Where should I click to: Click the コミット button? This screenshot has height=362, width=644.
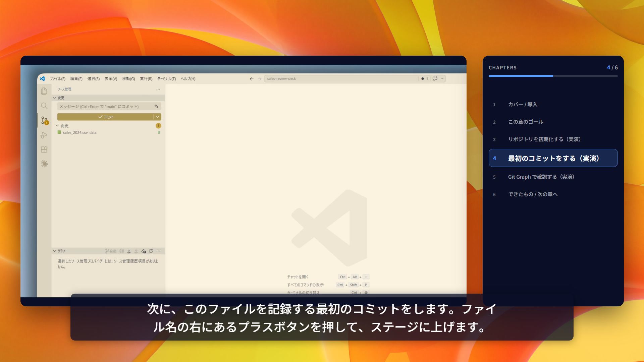tap(105, 117)
